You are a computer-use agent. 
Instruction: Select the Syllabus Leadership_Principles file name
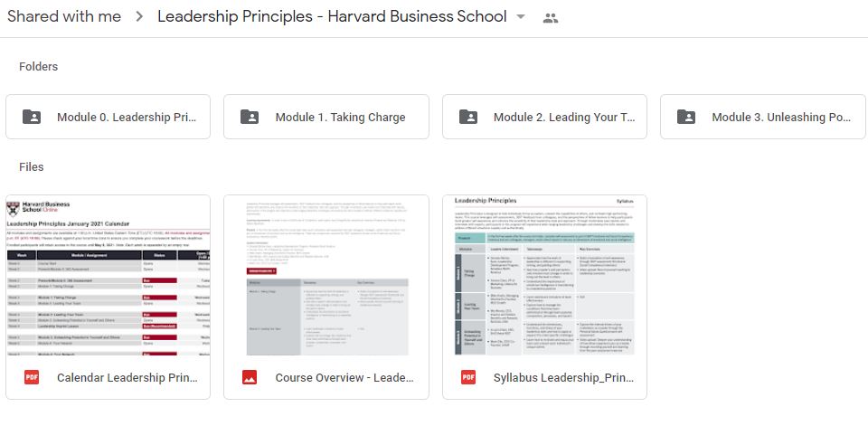pos(563,377)
